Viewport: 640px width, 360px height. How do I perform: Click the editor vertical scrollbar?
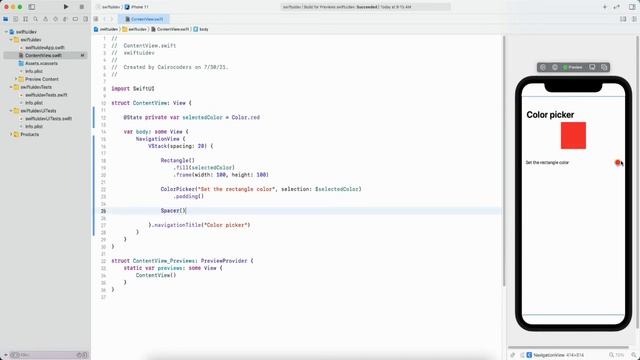tap(504, 161)
